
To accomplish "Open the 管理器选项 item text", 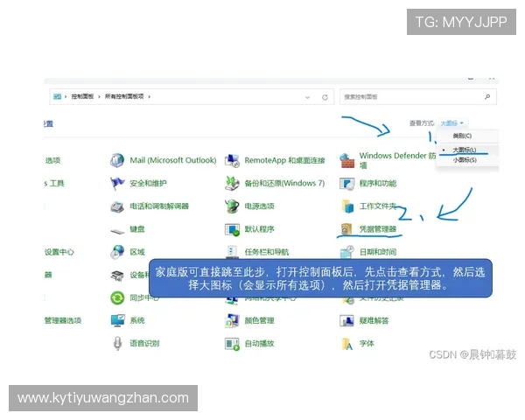I will [x=63, y=320].
